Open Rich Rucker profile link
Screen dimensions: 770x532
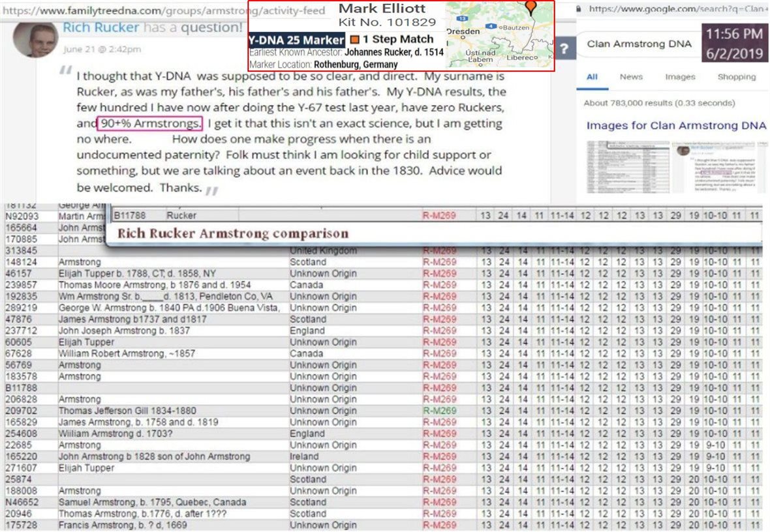tap(100, 27)
